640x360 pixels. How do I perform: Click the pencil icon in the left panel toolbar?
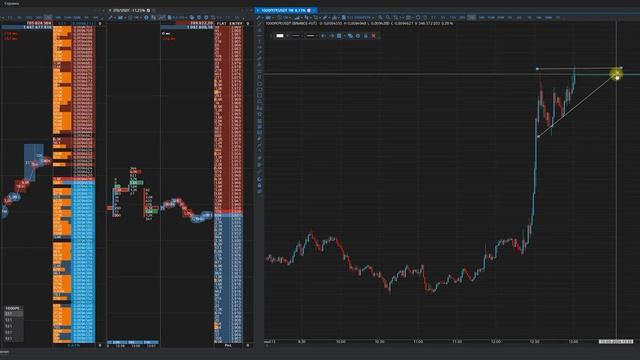coord(110,18)
